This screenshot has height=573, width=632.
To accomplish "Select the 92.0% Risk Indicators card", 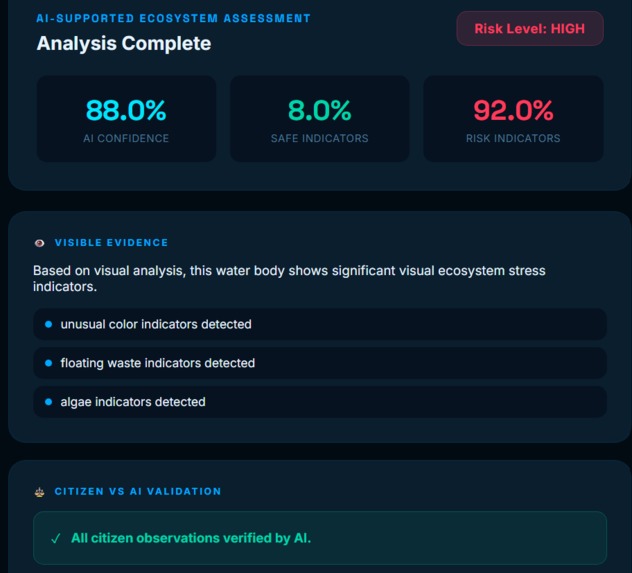I will (x=513, y=119).
